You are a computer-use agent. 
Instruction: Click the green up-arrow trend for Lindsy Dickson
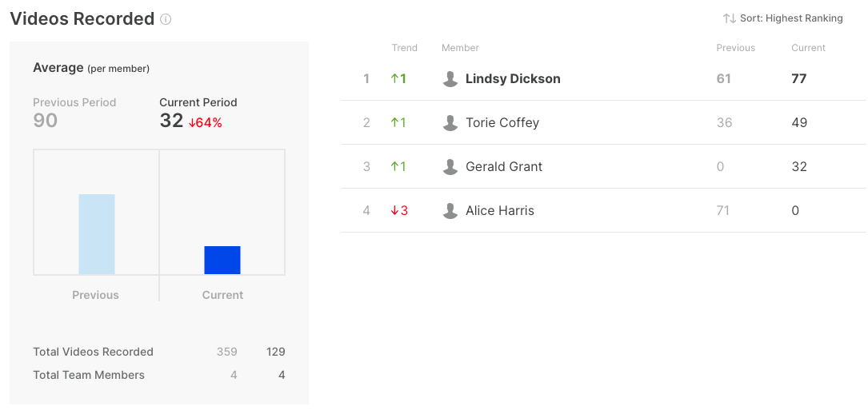click(x=398, y=78)
